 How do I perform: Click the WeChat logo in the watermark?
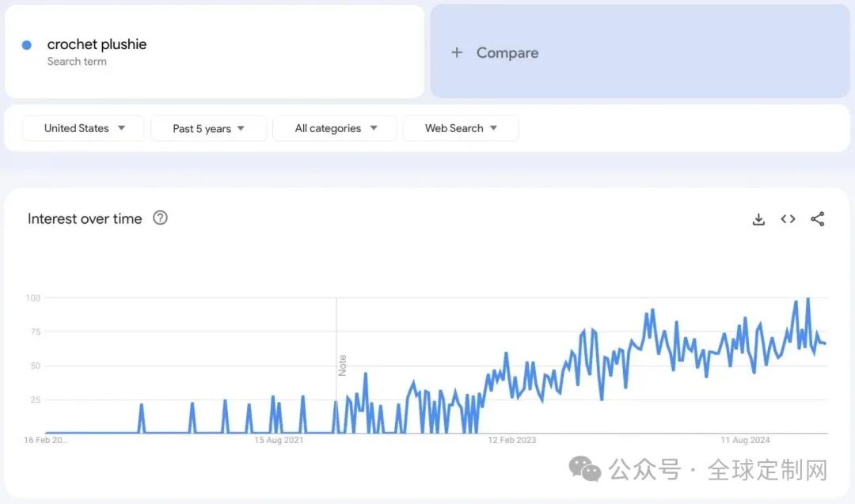point(585,469)
